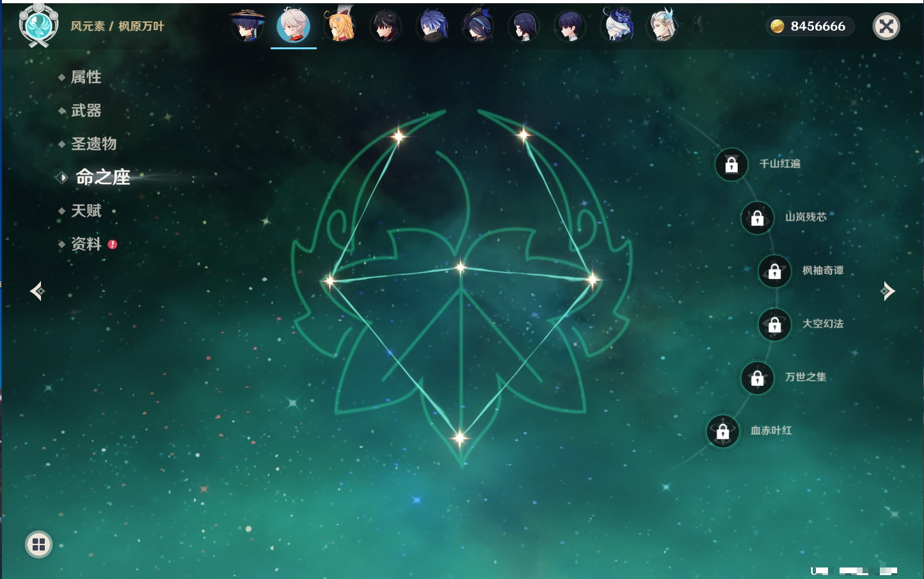Open the 圣遗物 artifacts page
The width and height of the screenshot is (924, 579).
click(x=93, y=144)
